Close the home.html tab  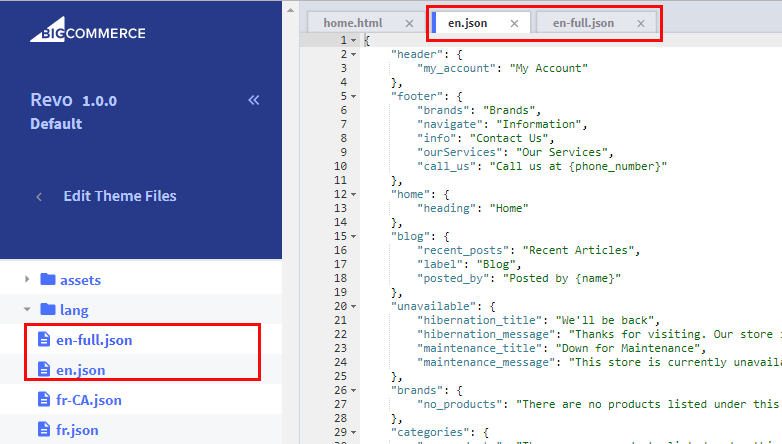408,23
